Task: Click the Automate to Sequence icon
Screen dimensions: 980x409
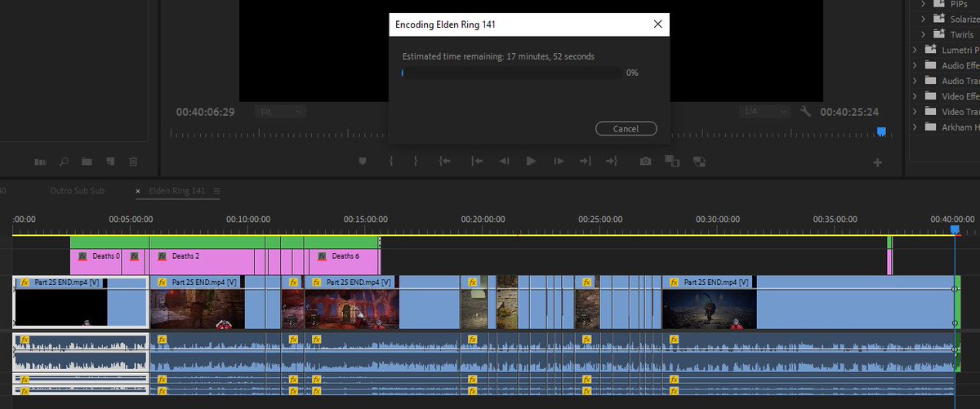Action: click(x=40, y=162)
